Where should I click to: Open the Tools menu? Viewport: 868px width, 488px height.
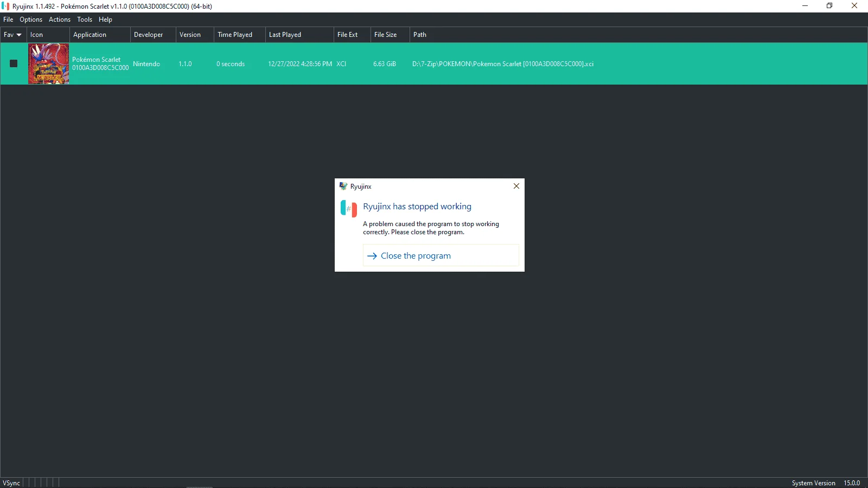(x=85, y=20)
